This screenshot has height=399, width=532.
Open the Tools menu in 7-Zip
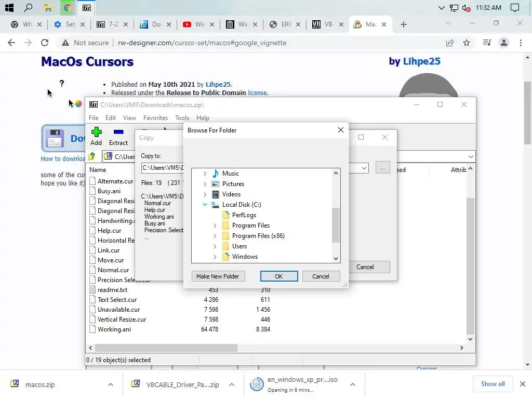tap(182, 118)
